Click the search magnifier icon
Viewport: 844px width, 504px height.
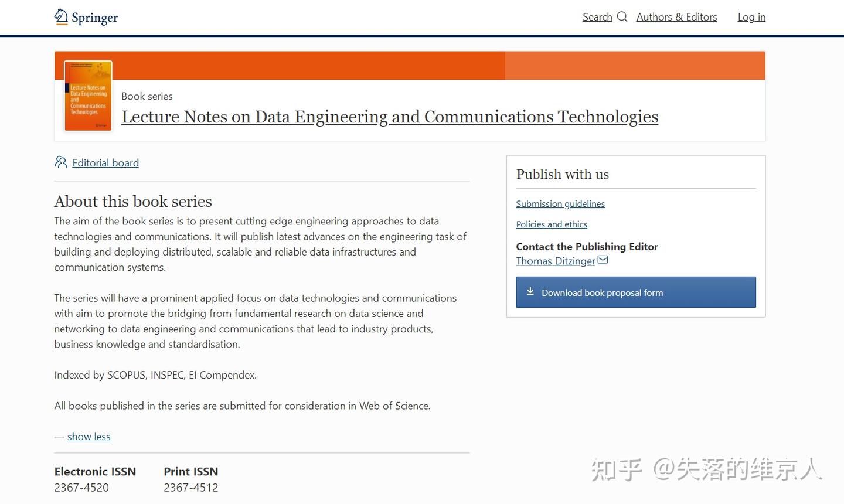[622, 17]
